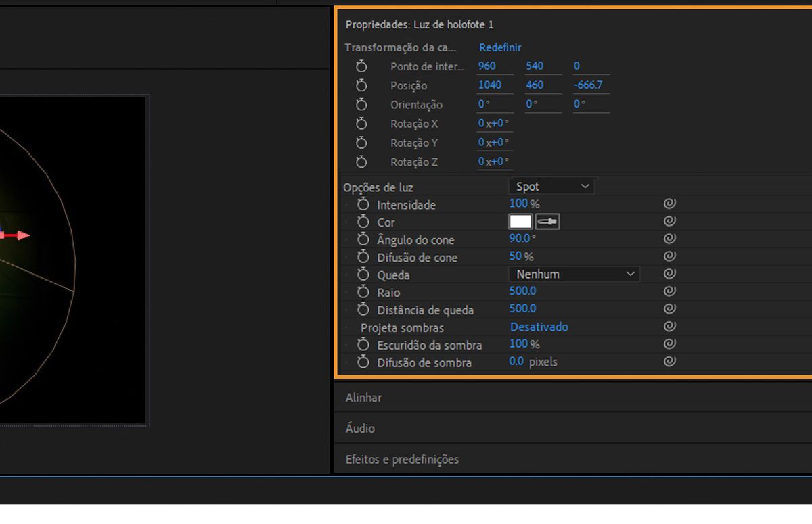Click Ponto de interesse Z value 0

pyautogui.click(x=577, y=66)
